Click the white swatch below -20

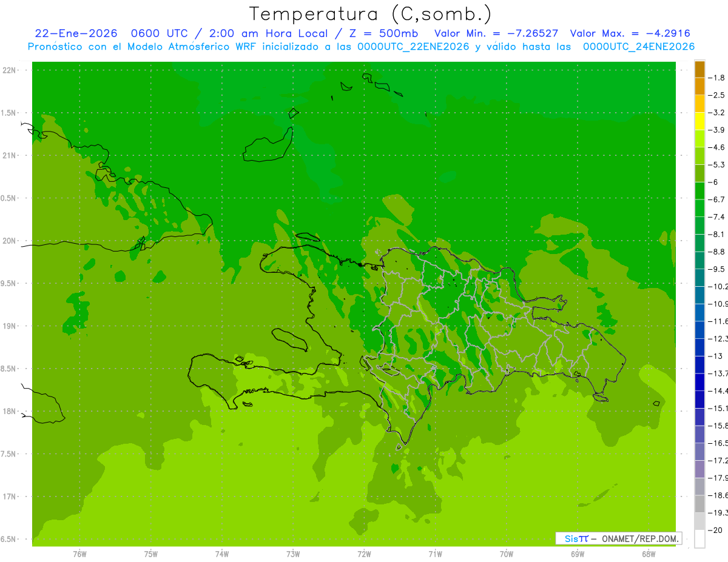699,539
